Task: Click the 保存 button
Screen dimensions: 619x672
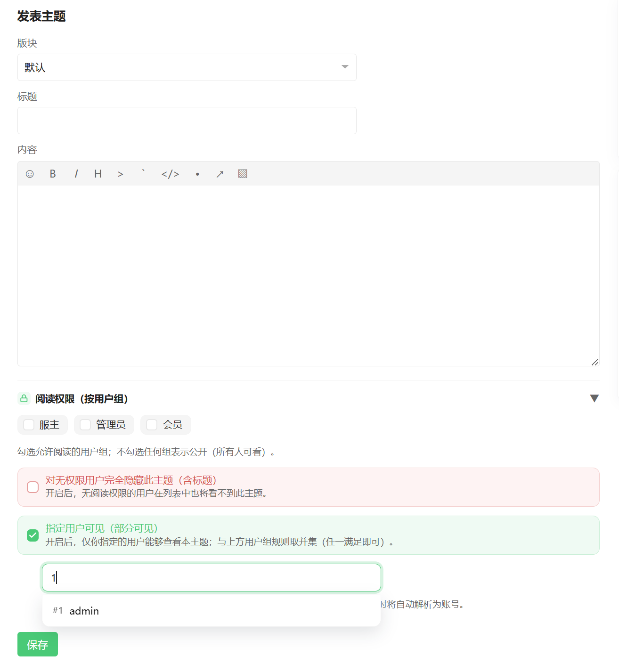Action: 38,644
